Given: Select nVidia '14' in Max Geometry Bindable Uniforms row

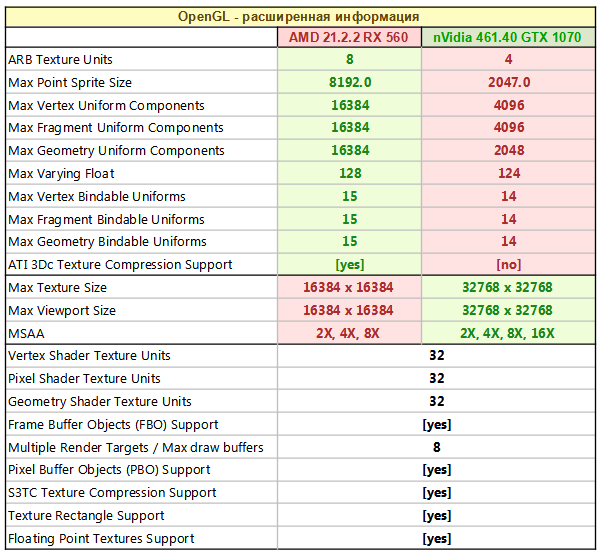Looking at the screenshot, I should (x=508, y=242).
